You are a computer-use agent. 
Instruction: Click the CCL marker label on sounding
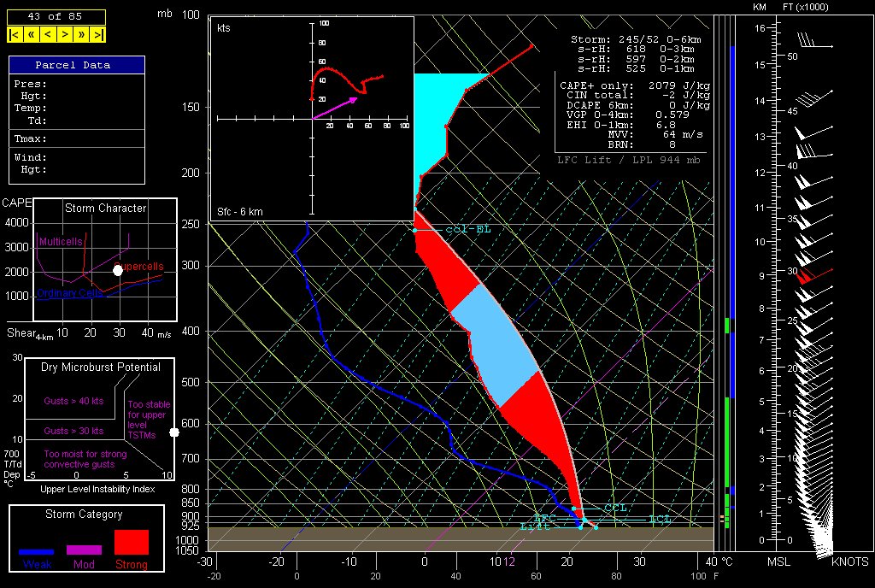[615, 508]
